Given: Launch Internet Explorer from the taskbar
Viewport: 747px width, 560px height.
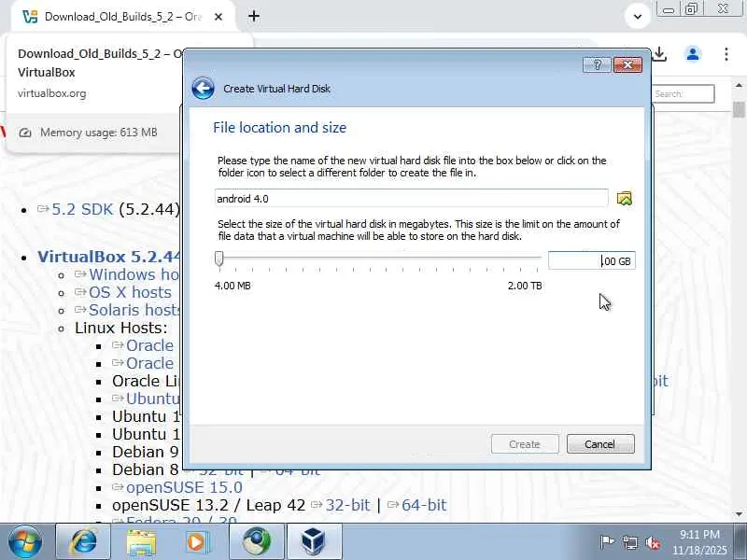Looking at the screenshot, I should click(84, 542).
